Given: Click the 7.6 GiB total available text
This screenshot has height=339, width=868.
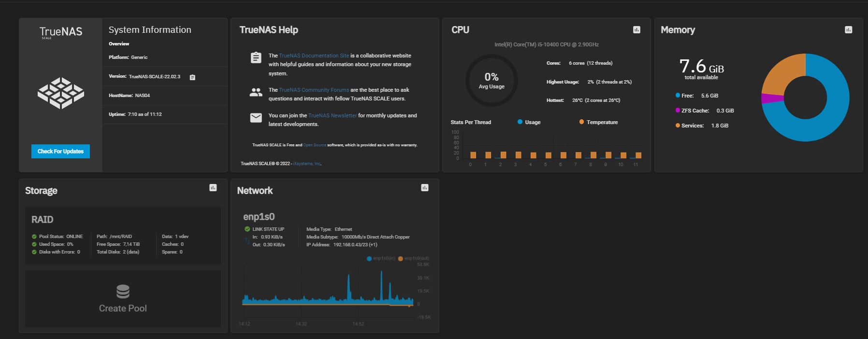Looking at the screenshot, I should [701, 69].
